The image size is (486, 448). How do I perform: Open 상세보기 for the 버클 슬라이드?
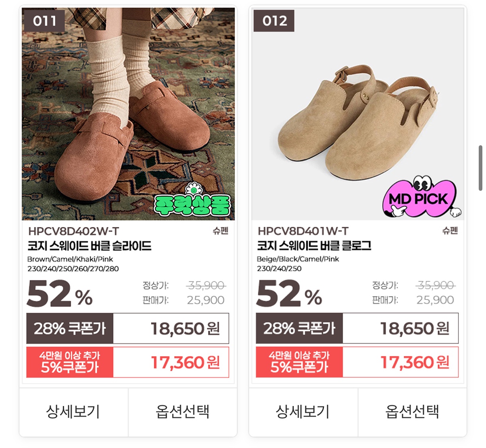tap(73, 412)
